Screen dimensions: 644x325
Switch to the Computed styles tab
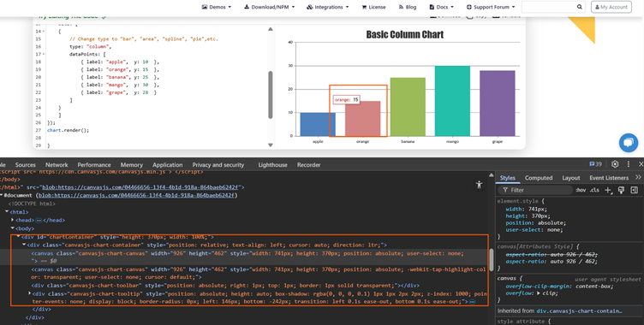click(x=539, y=178)
